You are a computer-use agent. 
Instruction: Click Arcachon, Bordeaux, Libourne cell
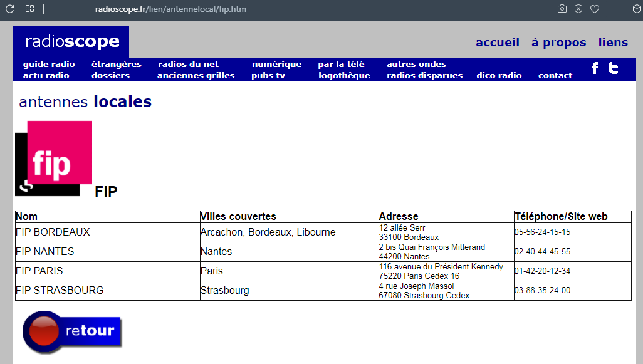(289, 232)
